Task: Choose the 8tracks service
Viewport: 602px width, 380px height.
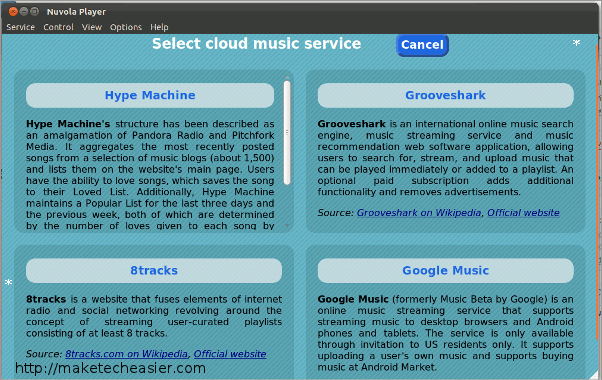Action: 154,271
